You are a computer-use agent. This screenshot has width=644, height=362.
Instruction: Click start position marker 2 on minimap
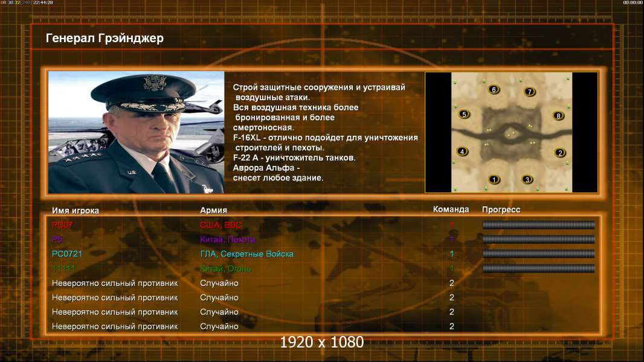(x=560, y=153)
